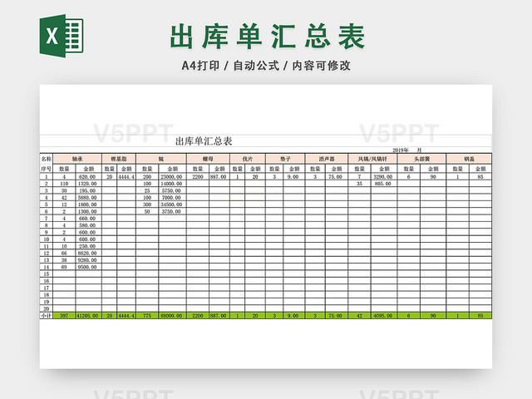Select the subtotal cell 88000.00
This screenshot has width=532, height=399.
click(172, 316)
